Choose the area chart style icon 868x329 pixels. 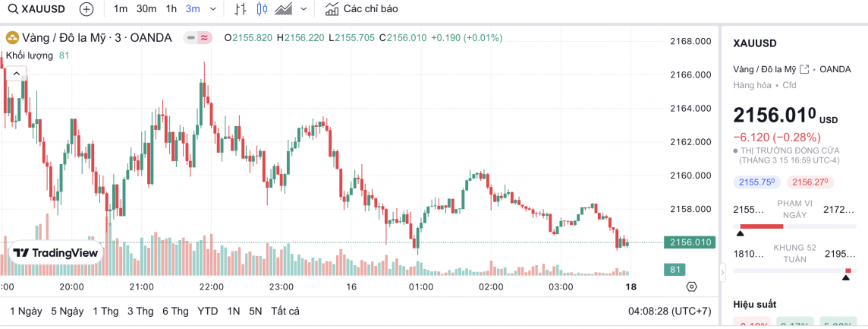[285, 9]
